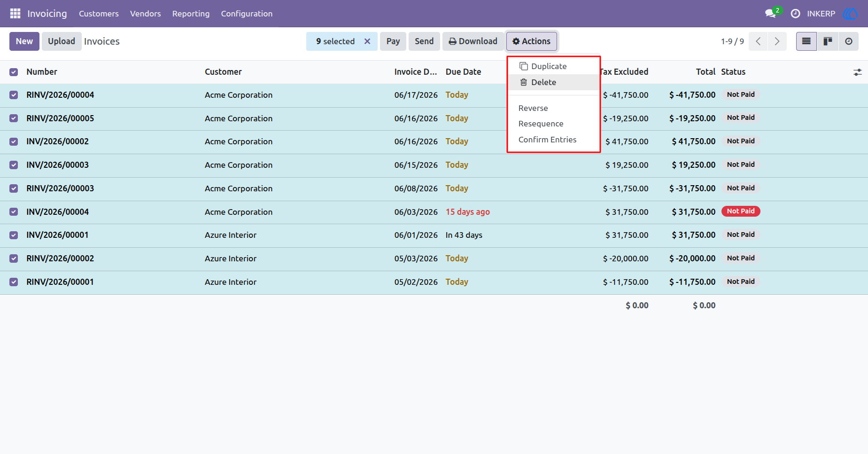Go to previous page arrow

[758, 41]
